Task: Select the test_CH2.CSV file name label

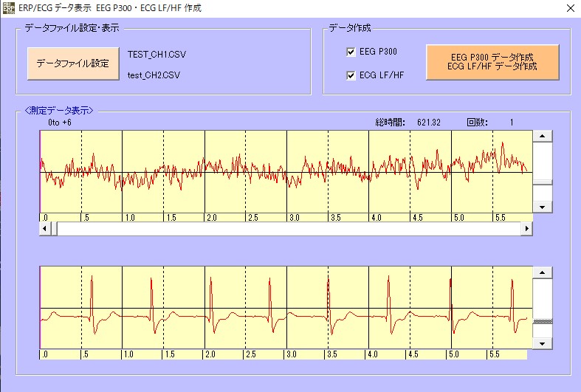Action: click(x=154, y=75)
